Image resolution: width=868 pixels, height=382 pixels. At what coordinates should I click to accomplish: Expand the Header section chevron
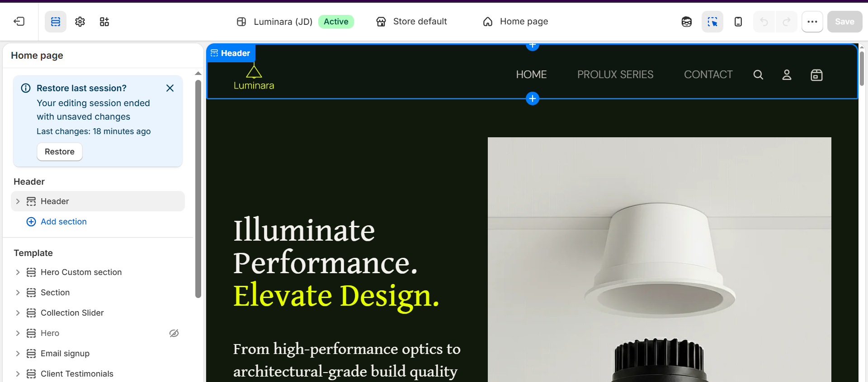coord(18,201)
